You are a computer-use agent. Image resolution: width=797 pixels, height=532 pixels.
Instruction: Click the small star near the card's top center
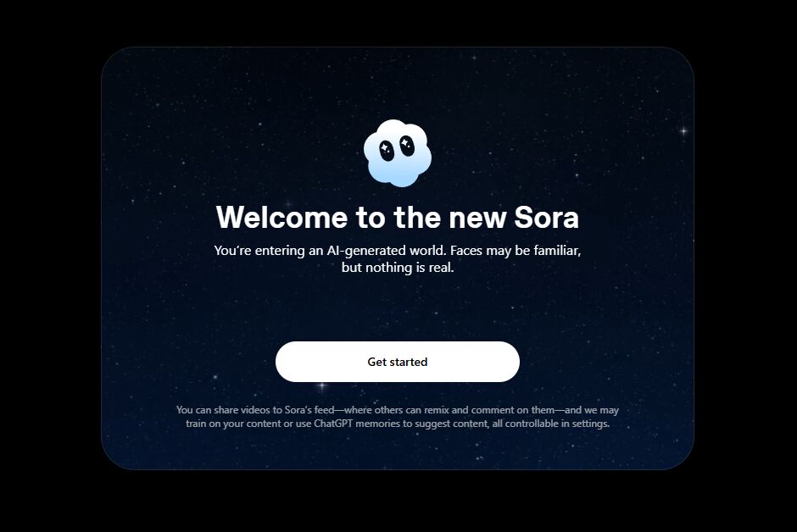click(x=475, y=58)
